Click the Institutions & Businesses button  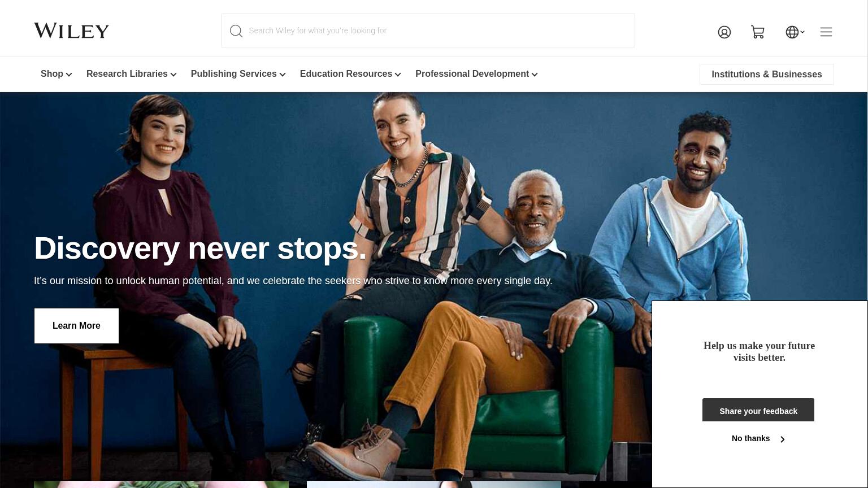[x=767, y=75]
